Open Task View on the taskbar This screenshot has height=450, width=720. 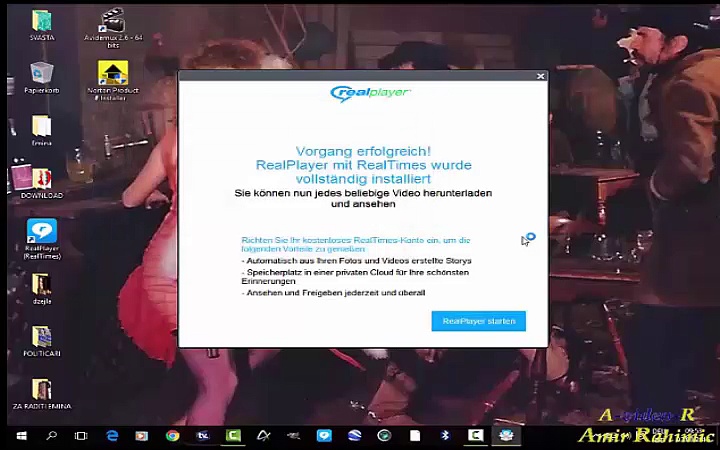tap(81, 436)
